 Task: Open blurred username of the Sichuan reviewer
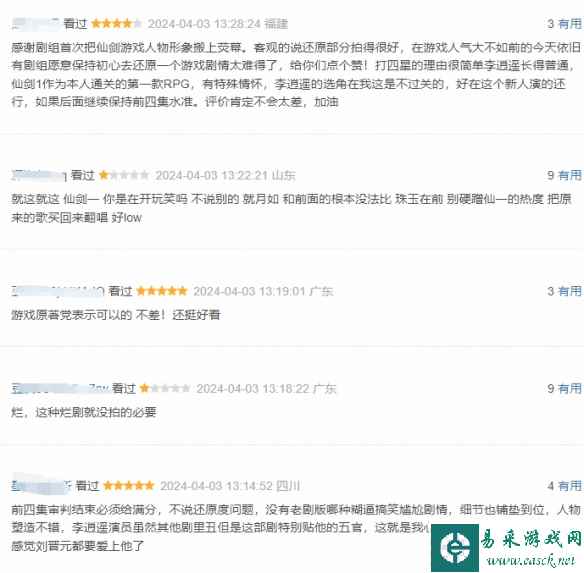pos(41,485)
